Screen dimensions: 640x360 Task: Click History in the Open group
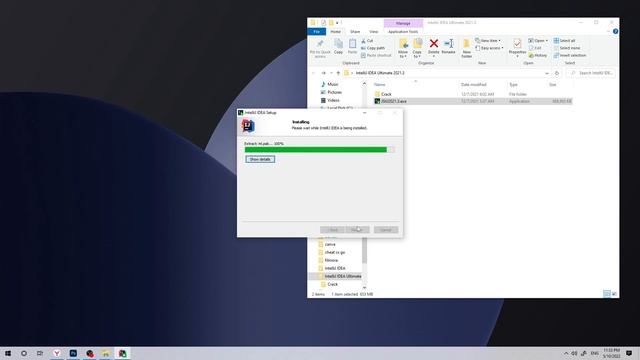pyautogui.click(x=538, y=56)
